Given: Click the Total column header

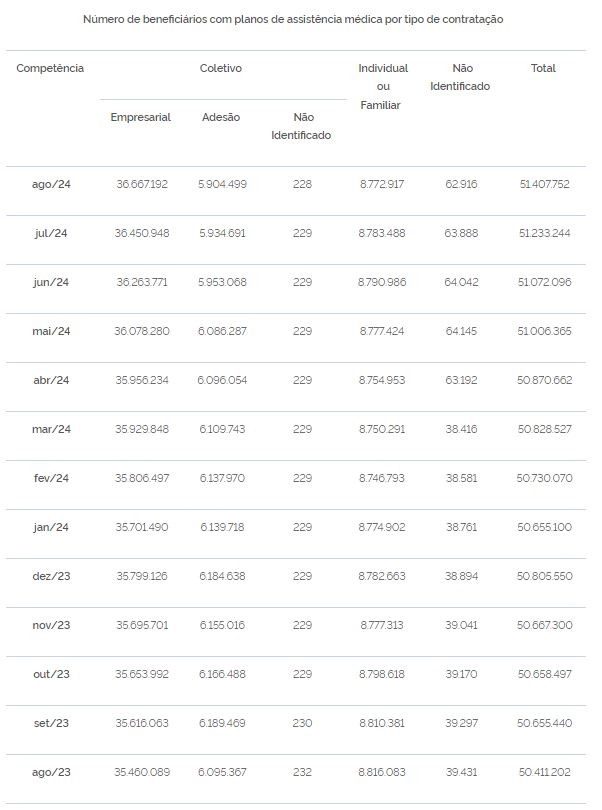Looking at the screenshot, I should pyautogui.click(x=543, y=68).
